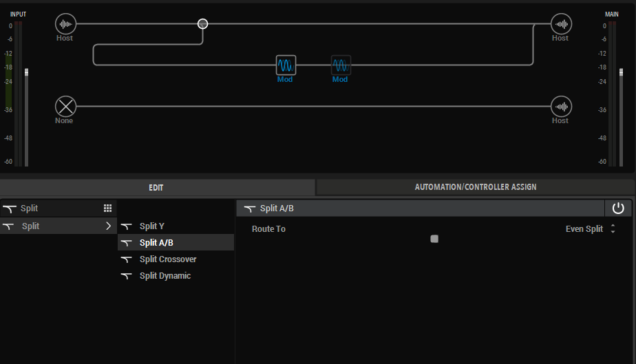Screen dimensions: 636x364
Task: Select the top-right Host output block
Action: (x=562, y=24)
